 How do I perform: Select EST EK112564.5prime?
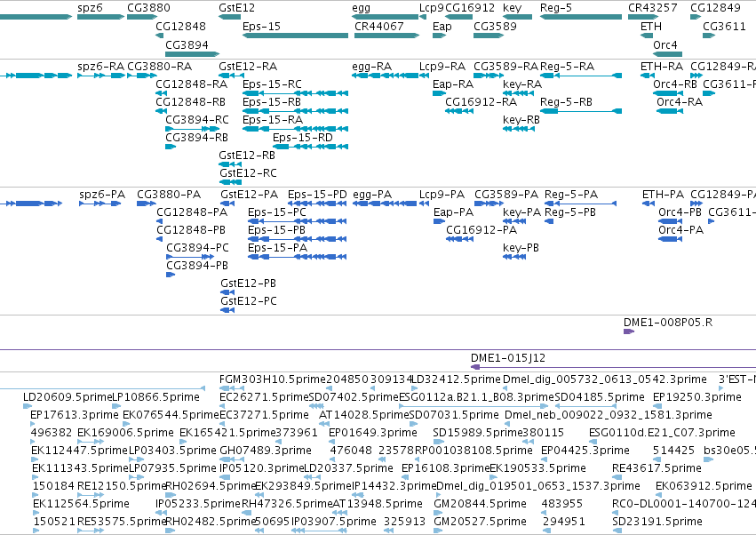pos(36,513)
